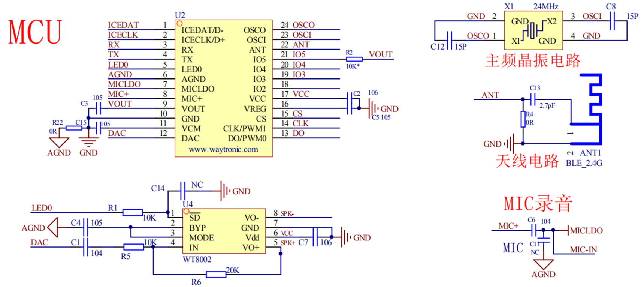Image resolution: width=644 pixels, height=287 pixels.
Task: Select the C13 2.7pF capacitor symbol
Action: (533, 99)
